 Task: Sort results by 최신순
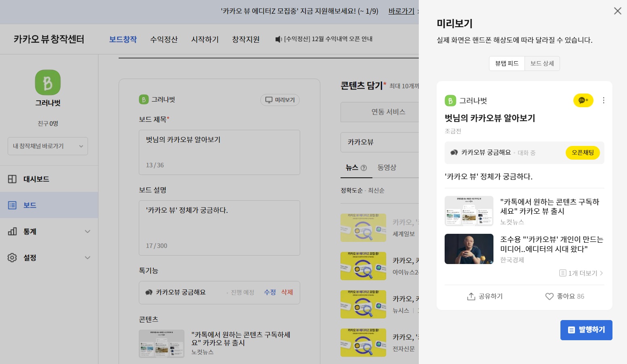click(376, 190)
